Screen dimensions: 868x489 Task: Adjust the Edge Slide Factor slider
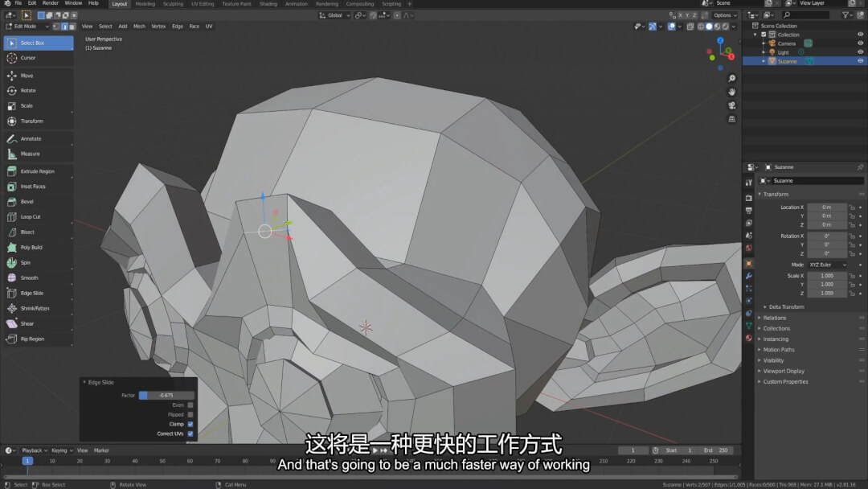click(166, 396)
